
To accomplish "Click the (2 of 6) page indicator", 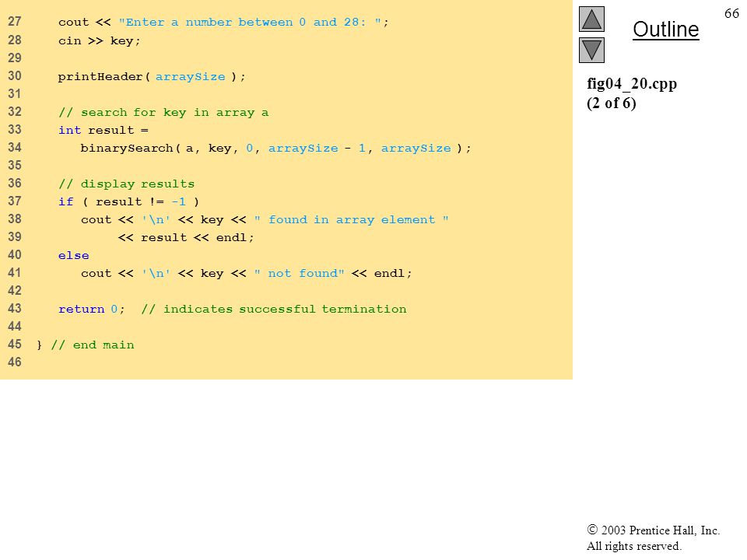I will coord(612,103).
